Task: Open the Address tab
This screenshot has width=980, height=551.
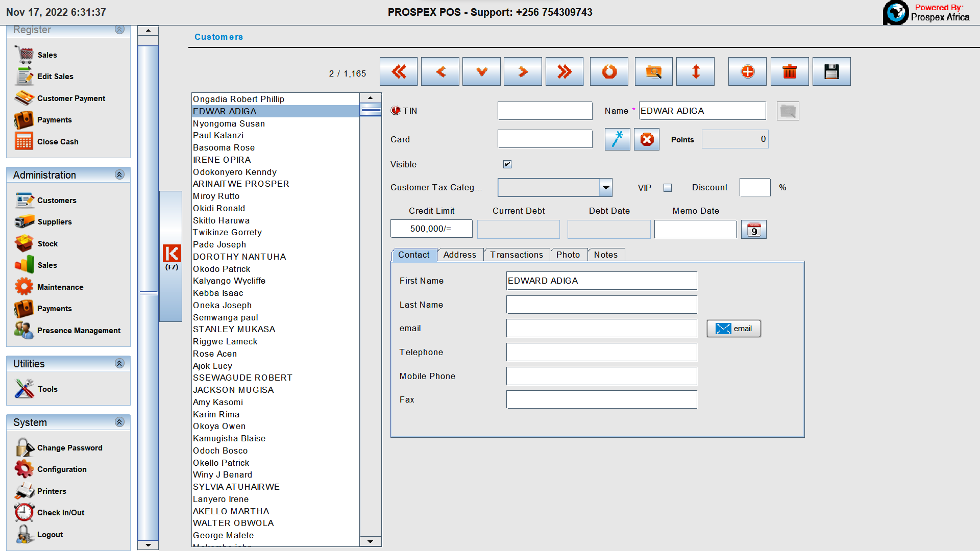Action: 459,255
